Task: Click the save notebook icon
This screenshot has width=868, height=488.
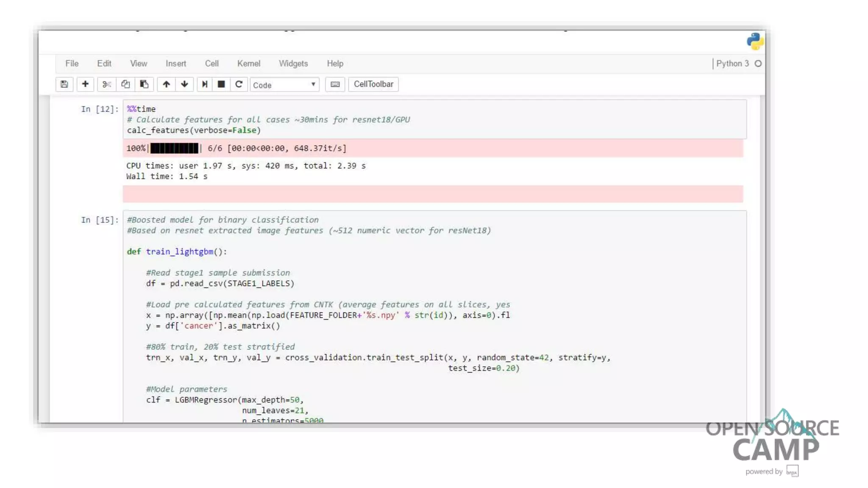Action: click(64, 84)
